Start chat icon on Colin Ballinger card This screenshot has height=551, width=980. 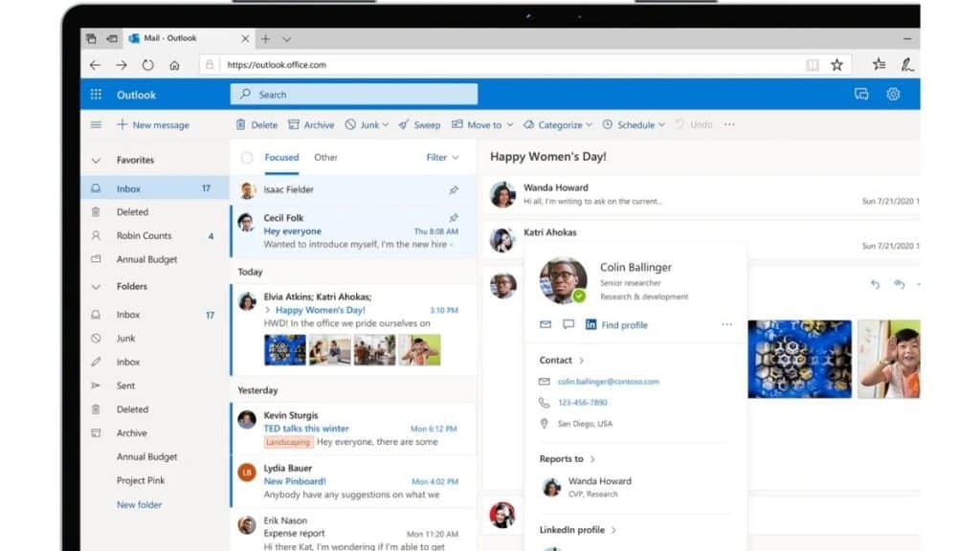click(x=568, y=325)
